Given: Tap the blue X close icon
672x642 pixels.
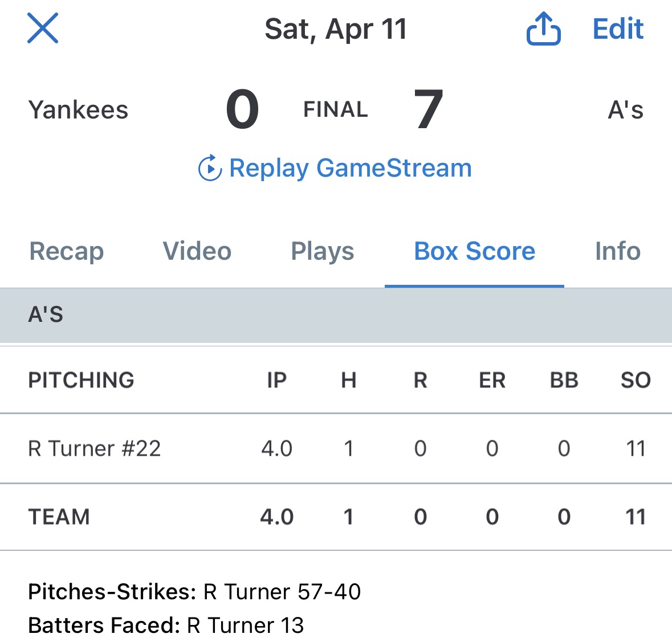Looking at the screenshot, I should [x=43, y=28].
